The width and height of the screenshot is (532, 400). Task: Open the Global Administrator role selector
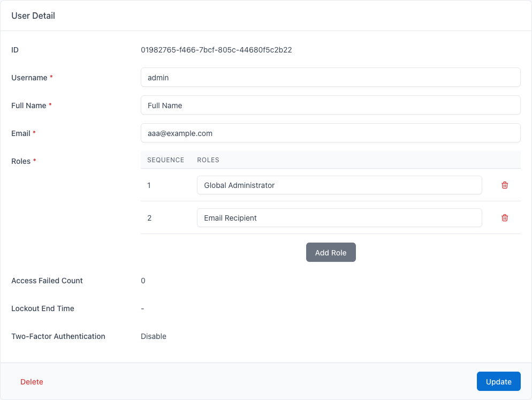[x=339, y=185]
